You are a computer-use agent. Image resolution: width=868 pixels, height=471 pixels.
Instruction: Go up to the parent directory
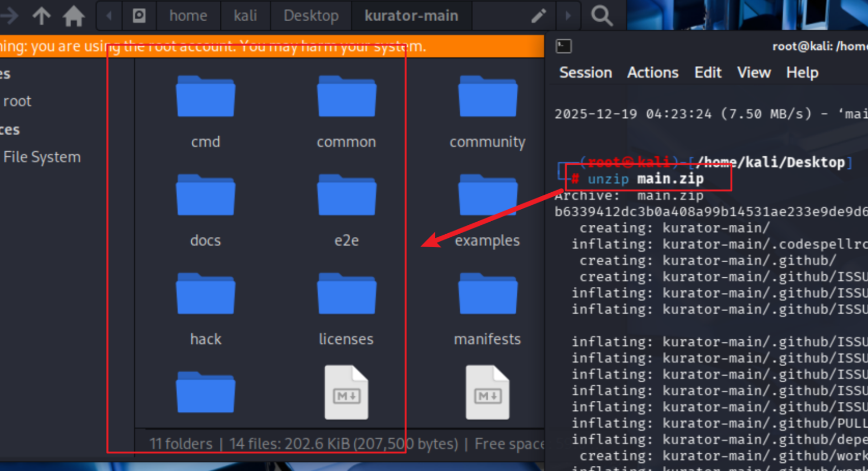(x=41, y=16)
